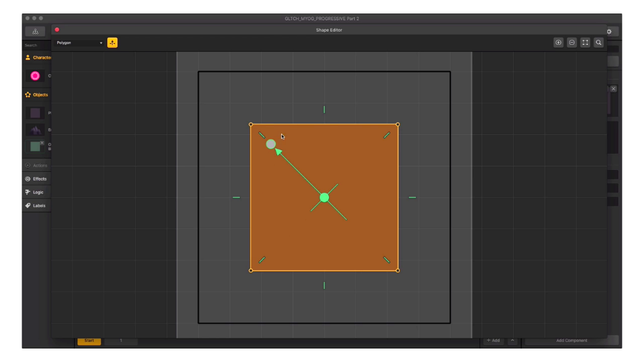Click the fit-to-view icon
The height and width of the screenshot is (362, 644).
point(585,42)
